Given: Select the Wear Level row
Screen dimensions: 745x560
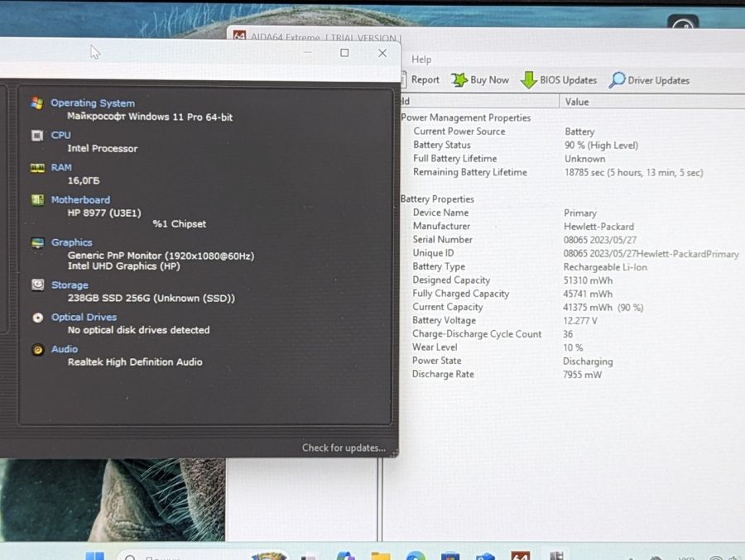Looking at the screenshot, I should coord(573,347).
